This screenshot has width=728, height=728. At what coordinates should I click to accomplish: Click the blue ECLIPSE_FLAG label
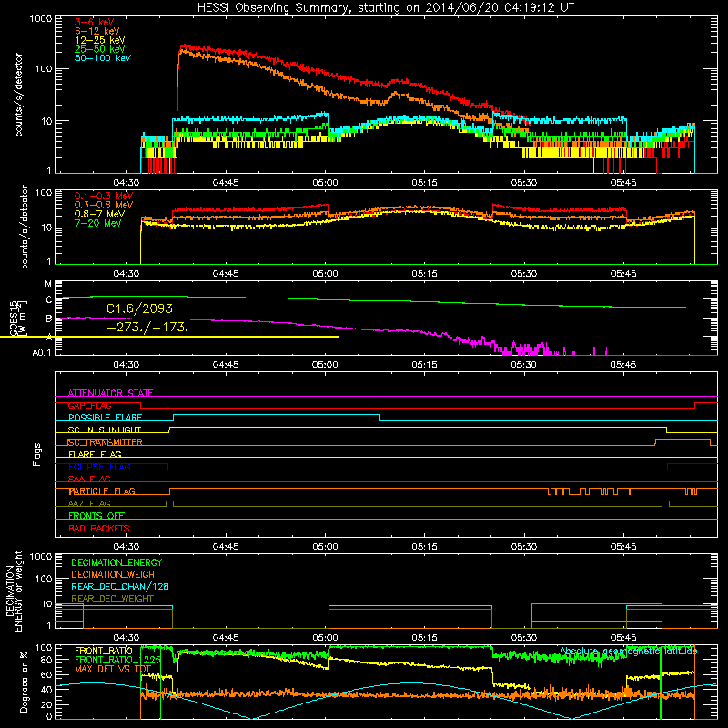click(99, 467)
